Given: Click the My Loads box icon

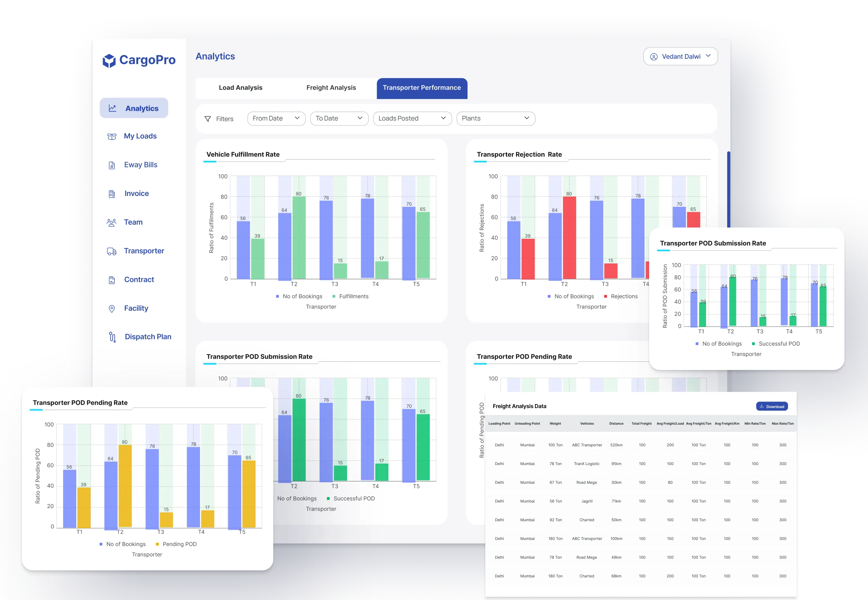Looking at the screenshot, I should tap(112, 137).
